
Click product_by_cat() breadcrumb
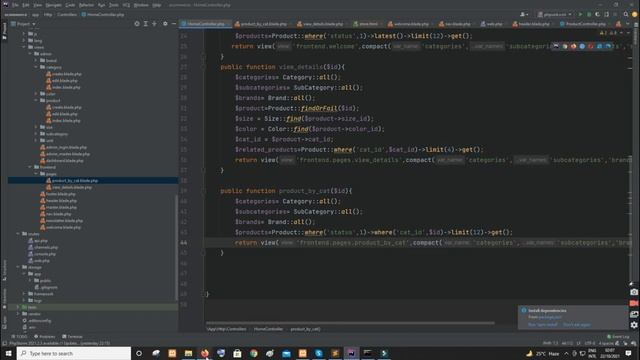coord(305,329)
